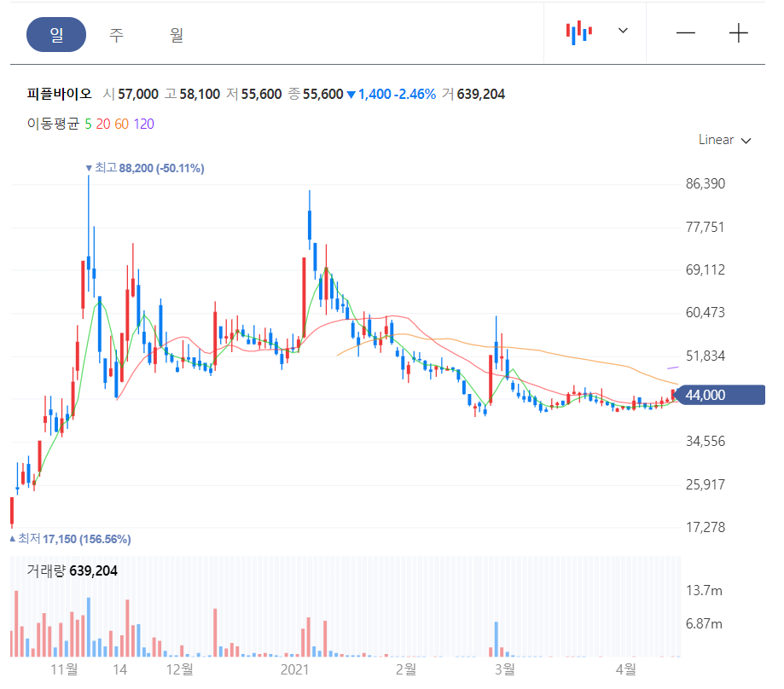Switch to the 주 (weekly) chart tab
784x689 pixels.
[x=116, y=34]
